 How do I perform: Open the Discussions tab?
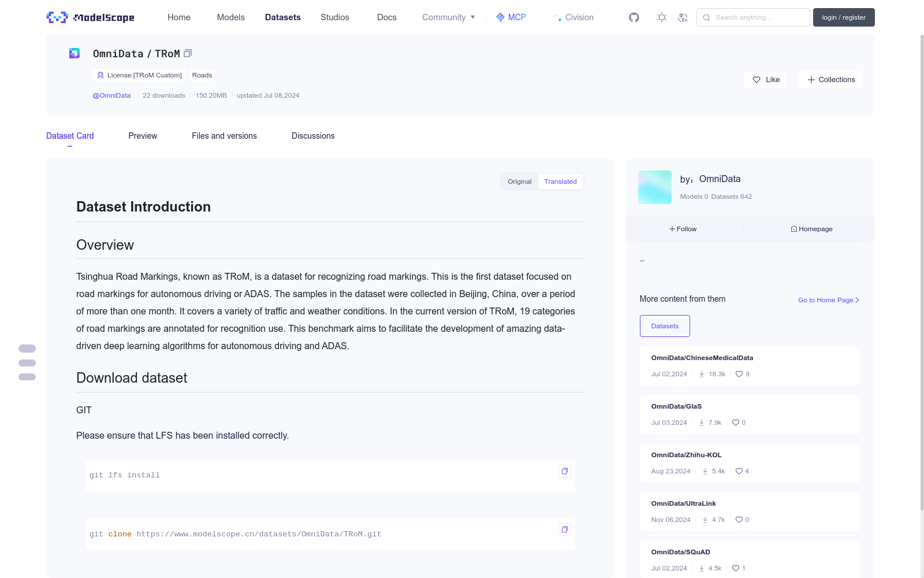tap(313, 136)
